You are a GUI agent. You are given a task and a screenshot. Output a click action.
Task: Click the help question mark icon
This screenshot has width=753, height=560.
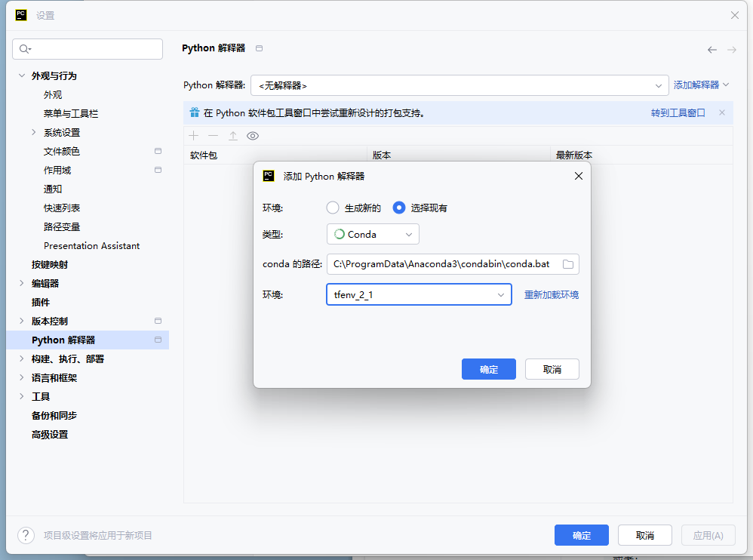26,535
